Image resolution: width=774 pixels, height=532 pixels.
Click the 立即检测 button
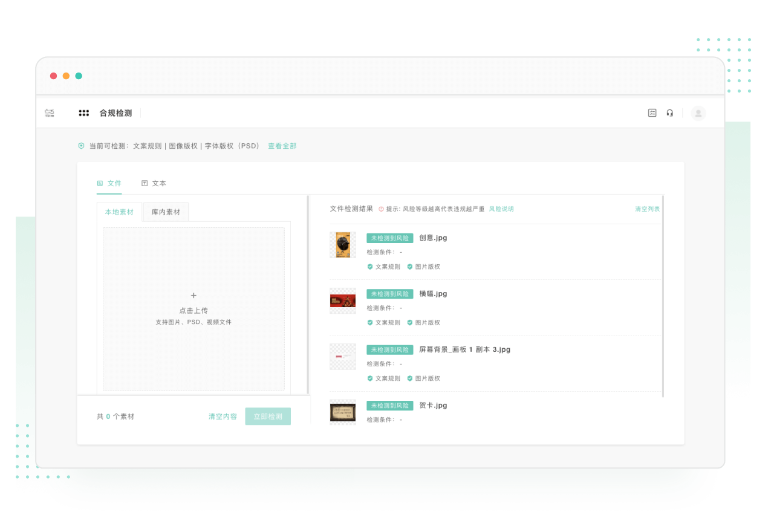(x=268, y=417)
